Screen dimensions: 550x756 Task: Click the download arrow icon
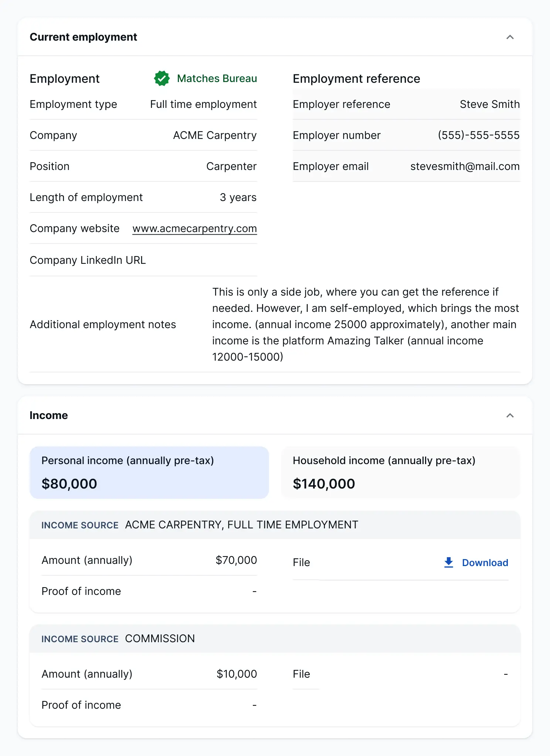[449, 562]
